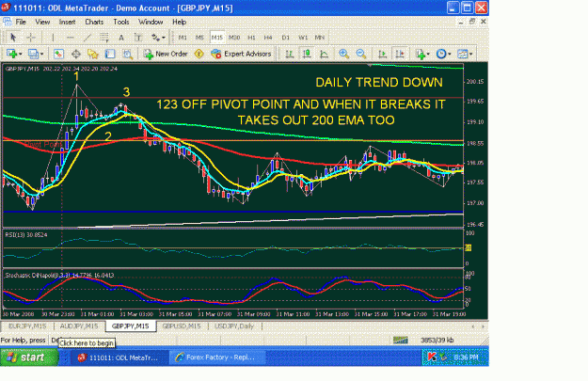The image size is (588, 381).
Task: Select the Fibonacci retracement tool
Action: 103,38
